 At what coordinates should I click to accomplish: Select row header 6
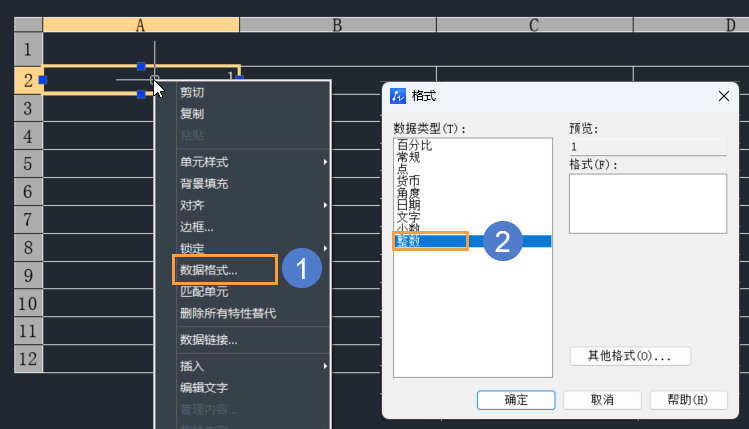(28, 192)
